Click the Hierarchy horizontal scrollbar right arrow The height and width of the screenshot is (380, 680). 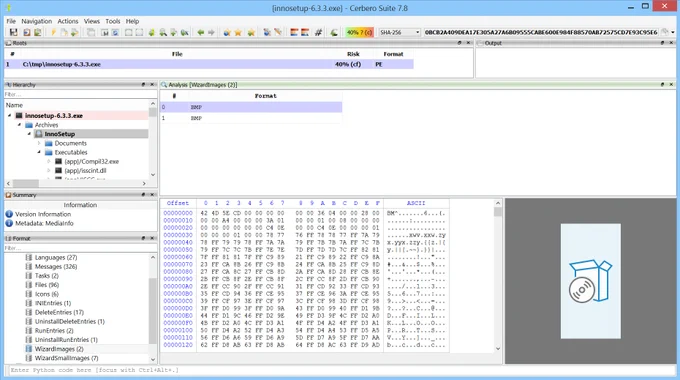[x=144, y=183]
